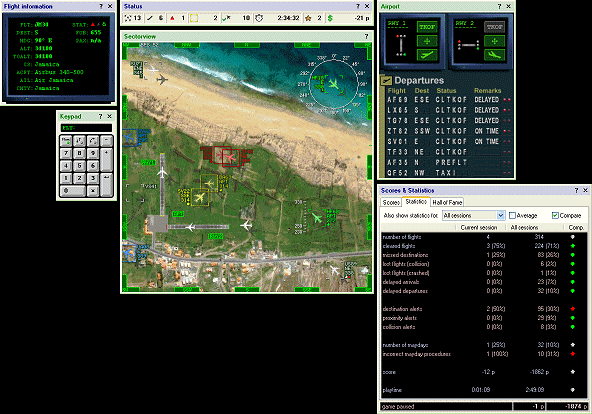Click keypad key left of enter, bottom row
Image resolution: width=592 pixels, height=414 pixels.
click(x=93, y=191)
